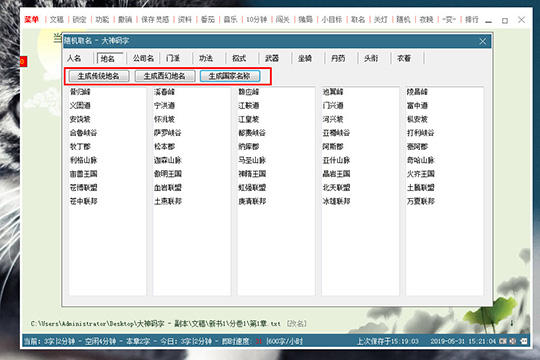Close the 随机取名 dialog
The image size is (540, 360).
483,41
